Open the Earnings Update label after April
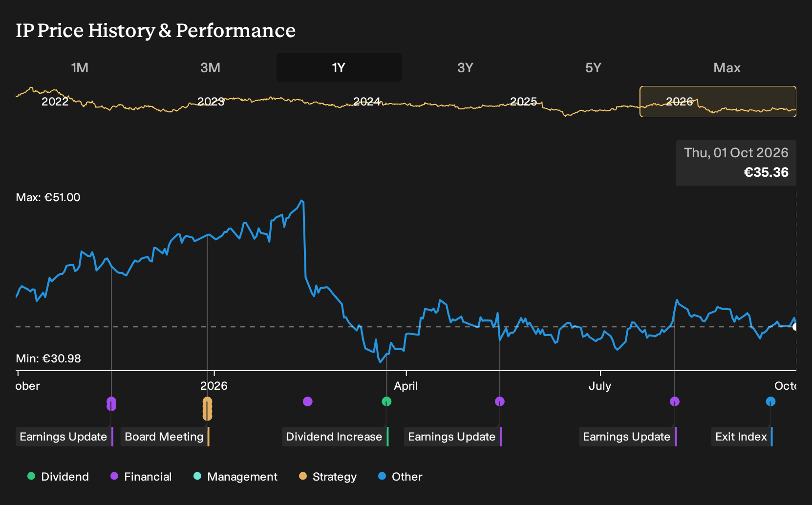Viewport: 812px width, 505px height. tap(453, 437)
